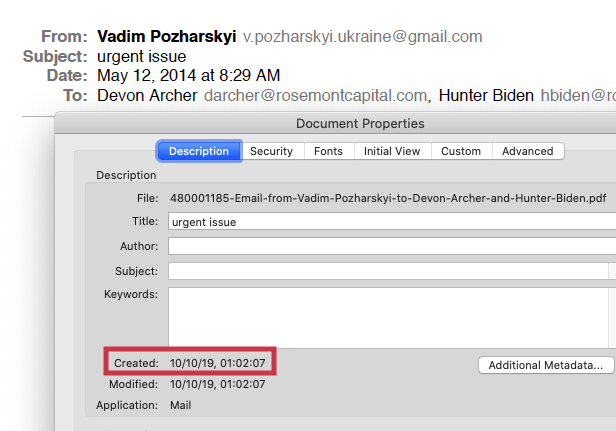Click the Created date 10/10/19 value
Image resolution: width=616 pixels, height=431 pixels.
pos(218,363)
